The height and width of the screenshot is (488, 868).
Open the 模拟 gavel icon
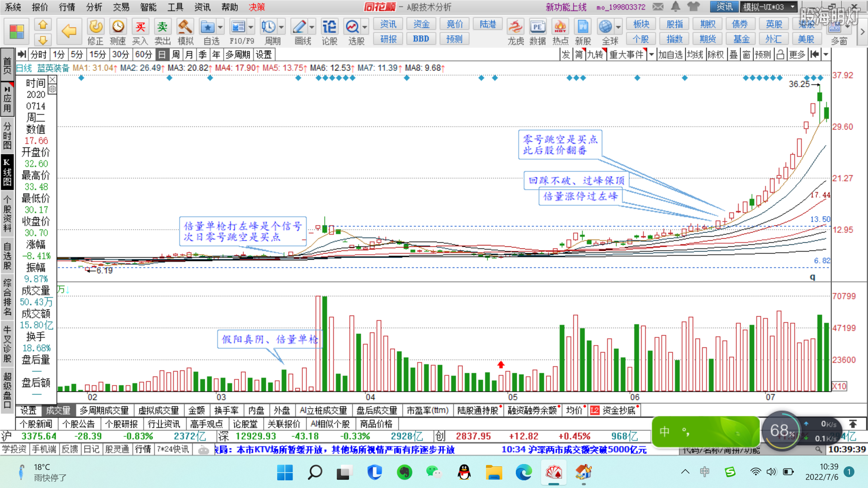tap(185, 27)
